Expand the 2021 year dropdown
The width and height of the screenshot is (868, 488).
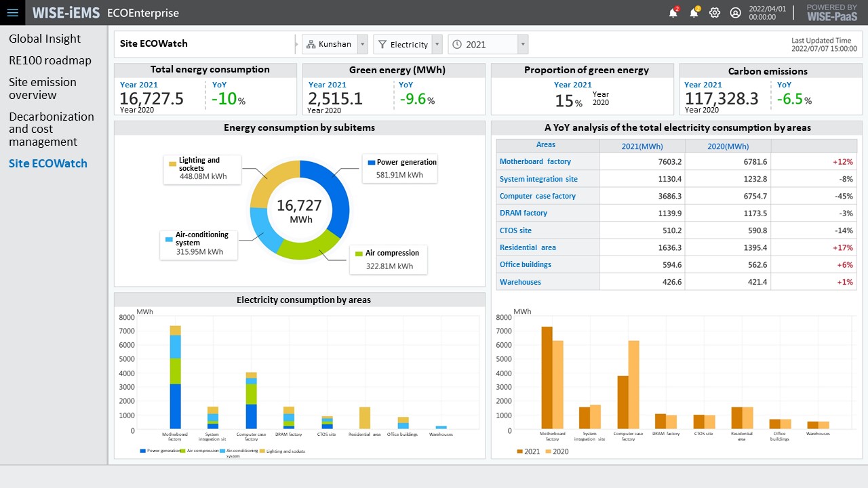point(523,45)
